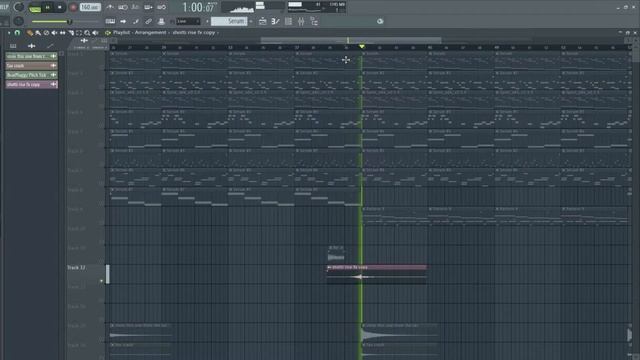The image size is (640, 360).
Task: Open the Playlist window icon
Action: (262, 21)
